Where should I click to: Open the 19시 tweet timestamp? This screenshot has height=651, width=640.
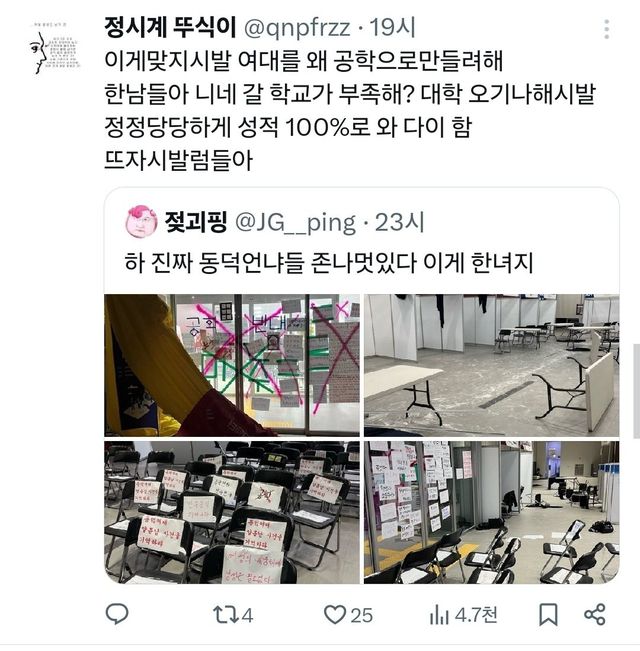pos(392,28)
